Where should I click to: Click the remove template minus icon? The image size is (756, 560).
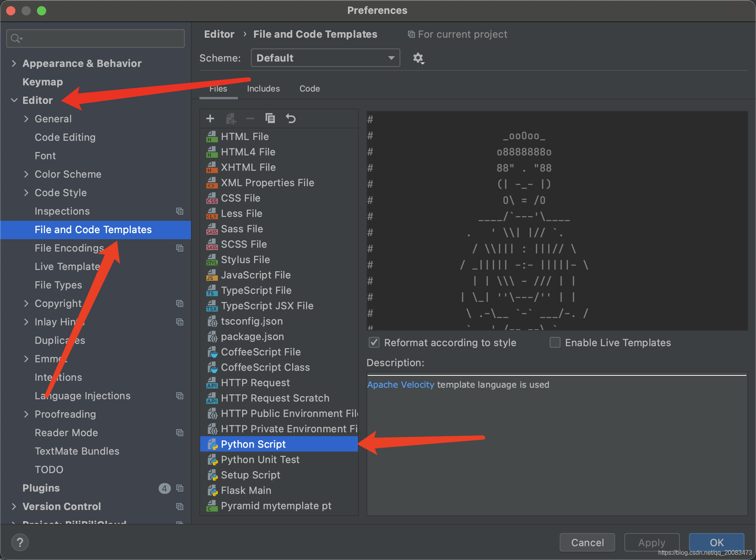tap(250, 118)
